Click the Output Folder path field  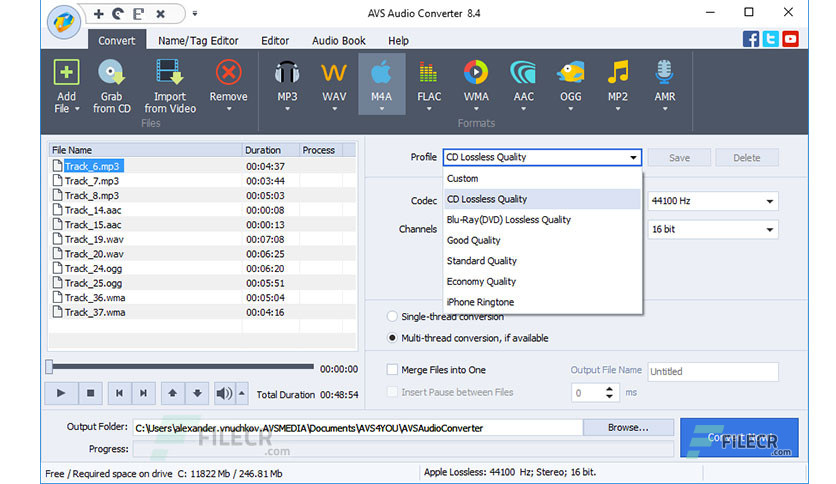click(358, 428)
